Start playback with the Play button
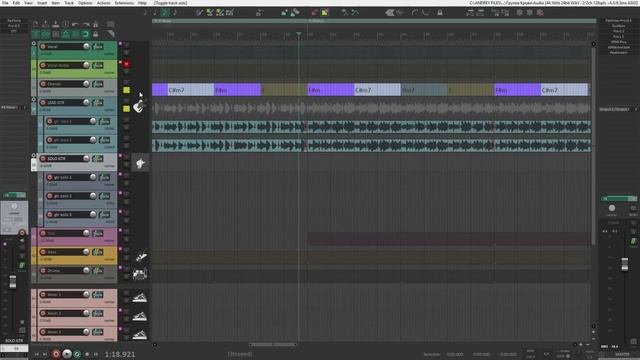Image resolution: width=640 pixels, height=360 pixels. pyautogui.click(x=67, y=354)
